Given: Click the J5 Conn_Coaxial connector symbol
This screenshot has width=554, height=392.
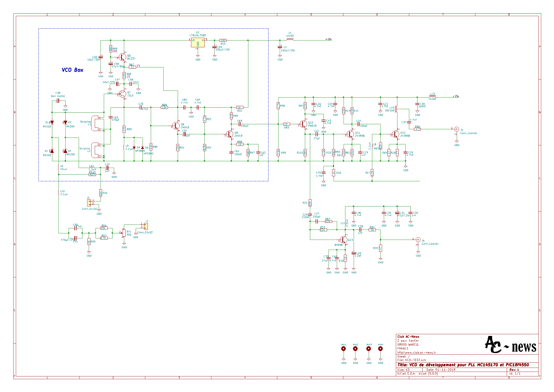Looking at the screenshot, I should (x=456, y=129).
